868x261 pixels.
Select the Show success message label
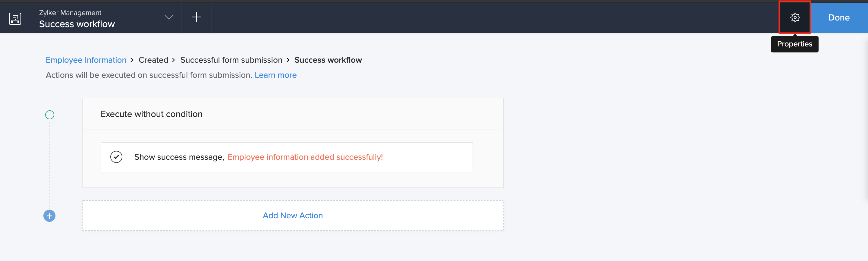click(179, 157)
